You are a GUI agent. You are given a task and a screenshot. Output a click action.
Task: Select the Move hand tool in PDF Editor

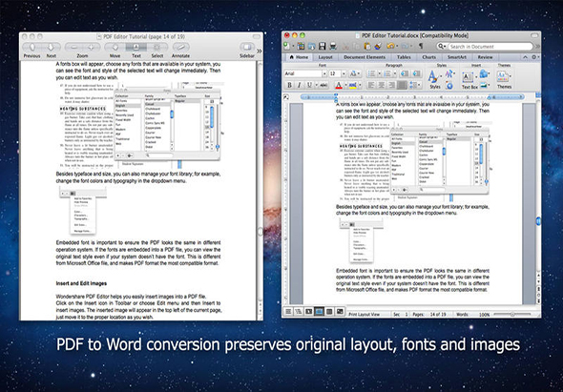115,47
